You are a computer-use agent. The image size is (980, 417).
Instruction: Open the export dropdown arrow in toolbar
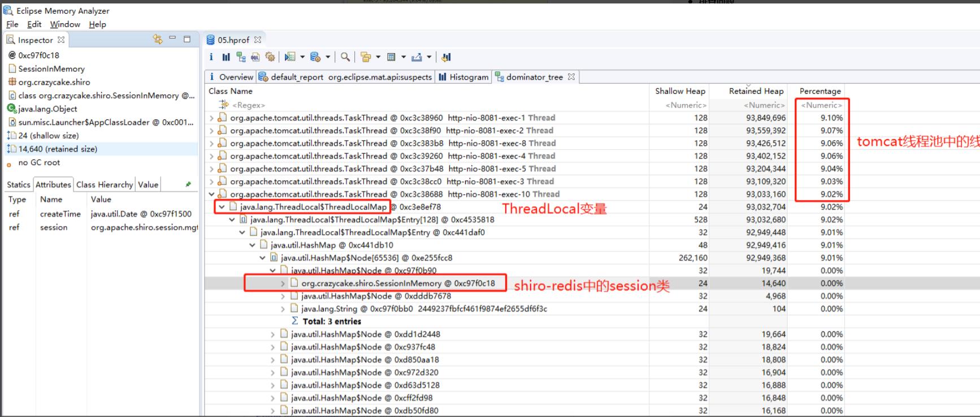pyautogui.click(x=429, y=57)
